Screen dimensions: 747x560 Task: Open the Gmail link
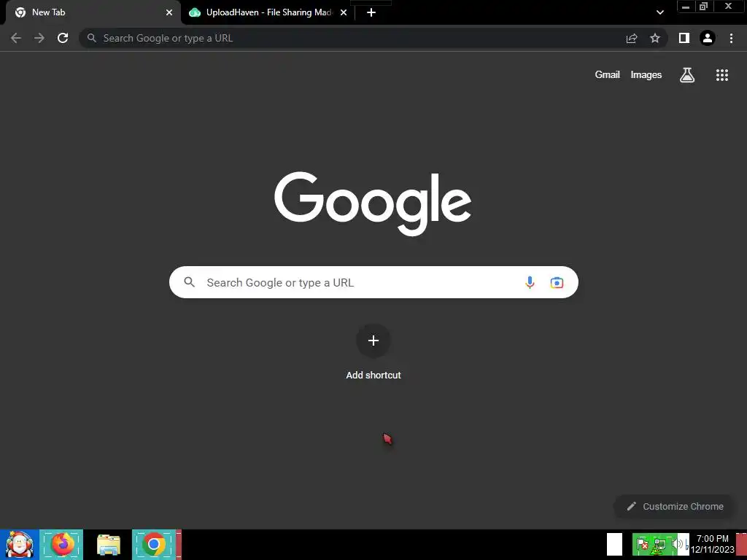click(x=608, y=75)
